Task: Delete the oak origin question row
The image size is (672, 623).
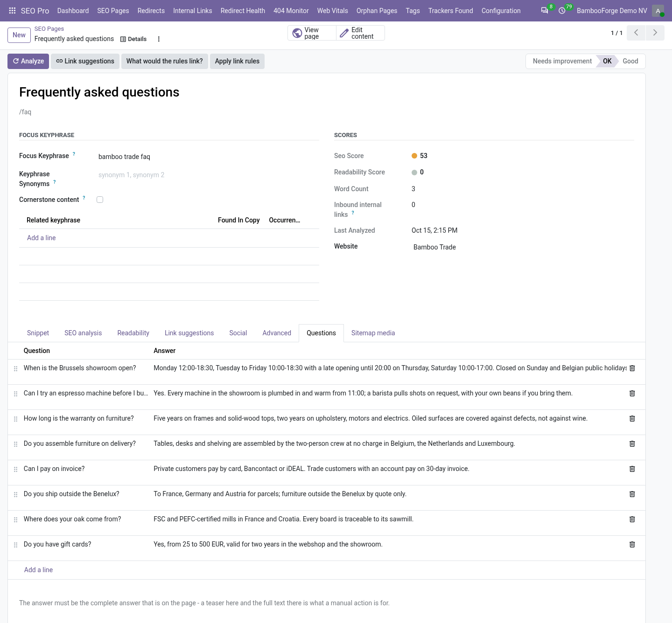Action: tap(632, 519)
